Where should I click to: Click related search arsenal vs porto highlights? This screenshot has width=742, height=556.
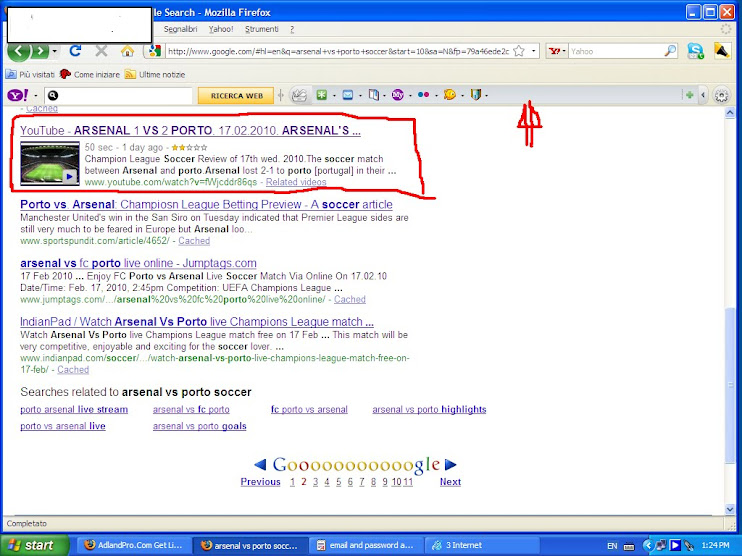(429, 410)
